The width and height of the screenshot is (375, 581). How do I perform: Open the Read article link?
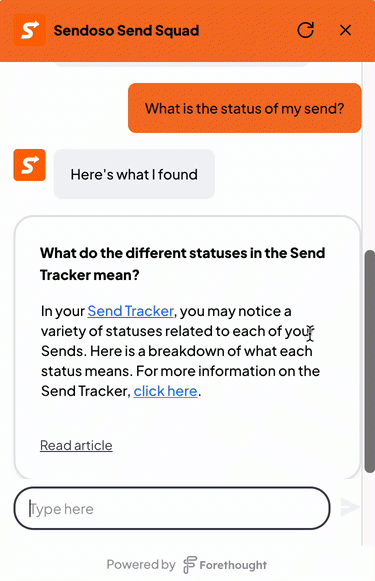pyautogui.click(x=76, y=445)
